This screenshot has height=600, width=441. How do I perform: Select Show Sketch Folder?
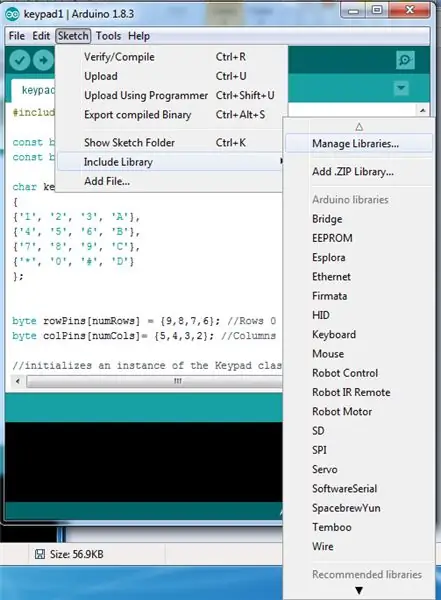[x=172, y=143]
